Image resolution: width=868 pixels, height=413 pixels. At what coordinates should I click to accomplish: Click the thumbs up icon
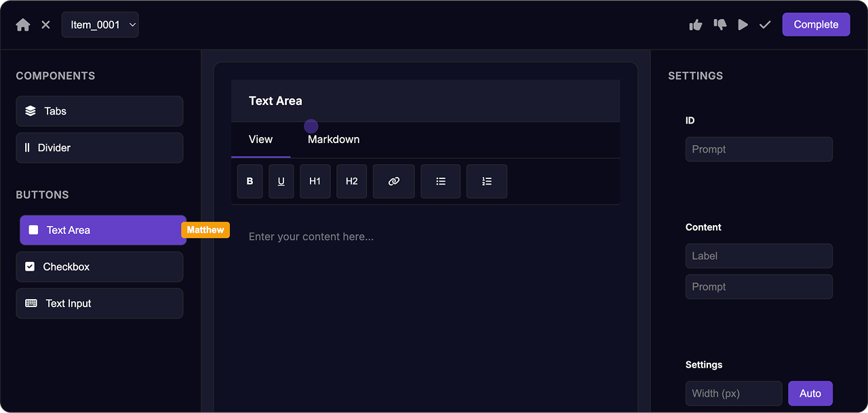[696, 25]
